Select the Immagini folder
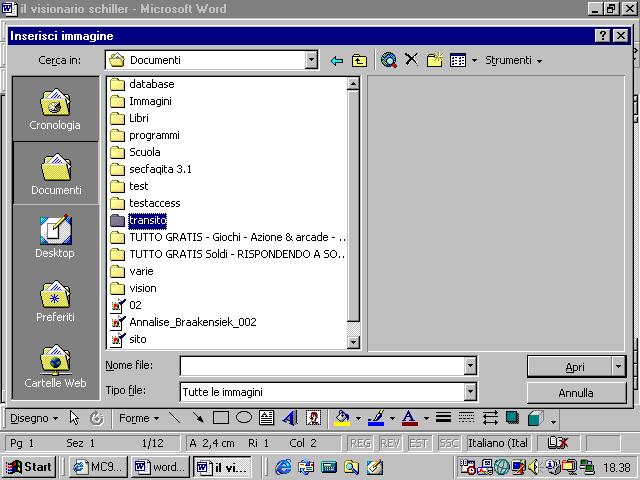Viewport: 640px width, 480px height. tap(141, 101)
